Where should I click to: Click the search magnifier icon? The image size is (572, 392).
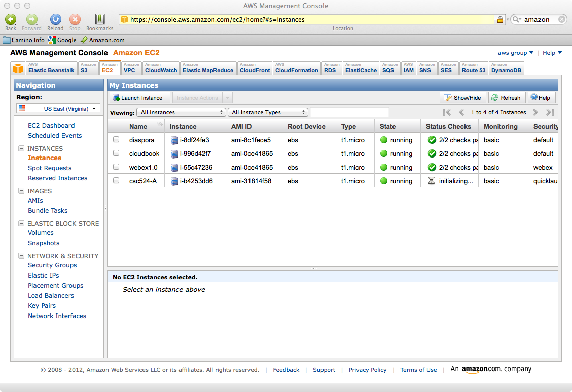click(516, 19)
